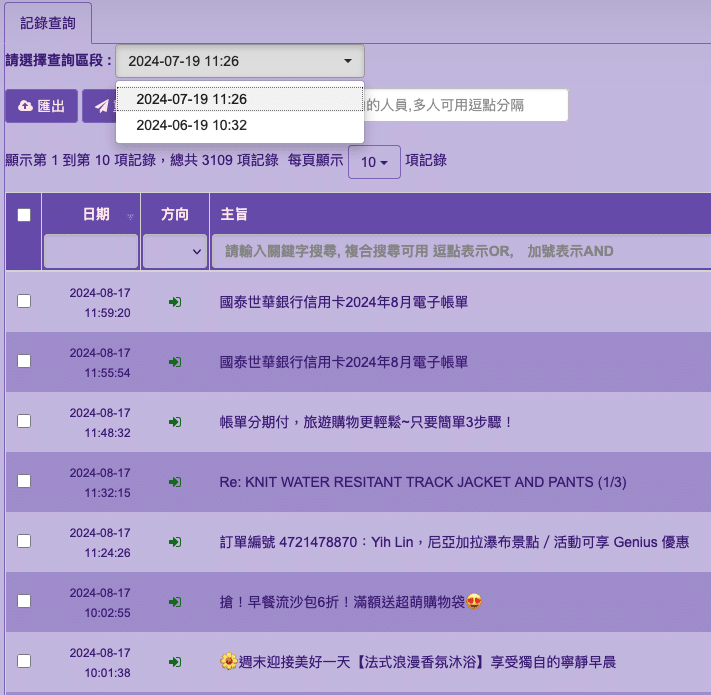
Task: Open Re: KNIT WATER RESITANT TRACK JACKET subject
Action: 423,482
